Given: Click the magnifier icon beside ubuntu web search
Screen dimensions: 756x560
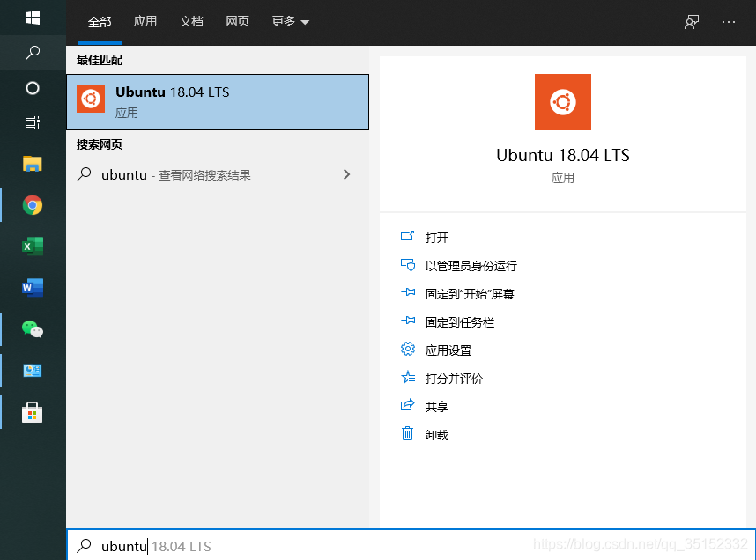Looking at the screenshot, I should tap(84, 174).
